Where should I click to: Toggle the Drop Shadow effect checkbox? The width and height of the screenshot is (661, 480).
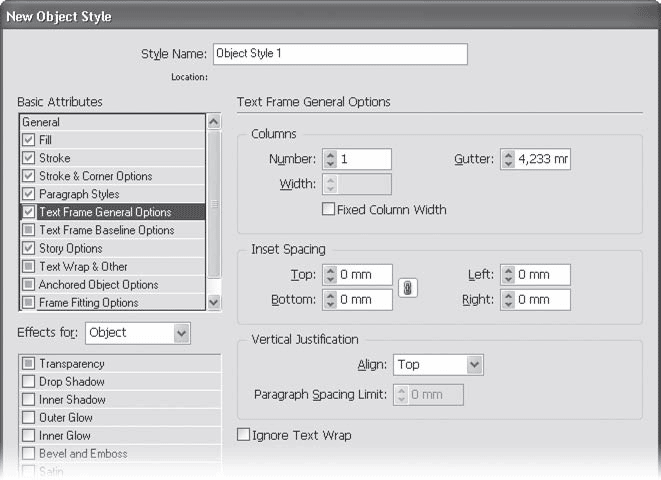click(x=28, y=382)
